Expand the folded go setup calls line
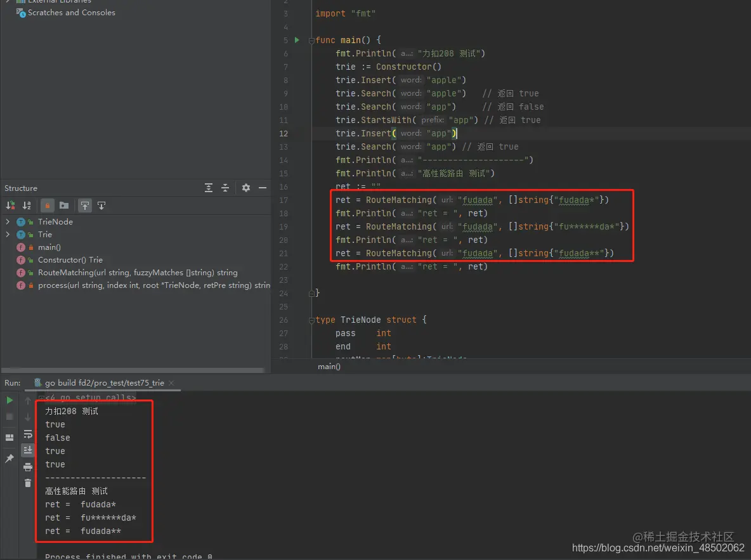 [x=42, y=398]
